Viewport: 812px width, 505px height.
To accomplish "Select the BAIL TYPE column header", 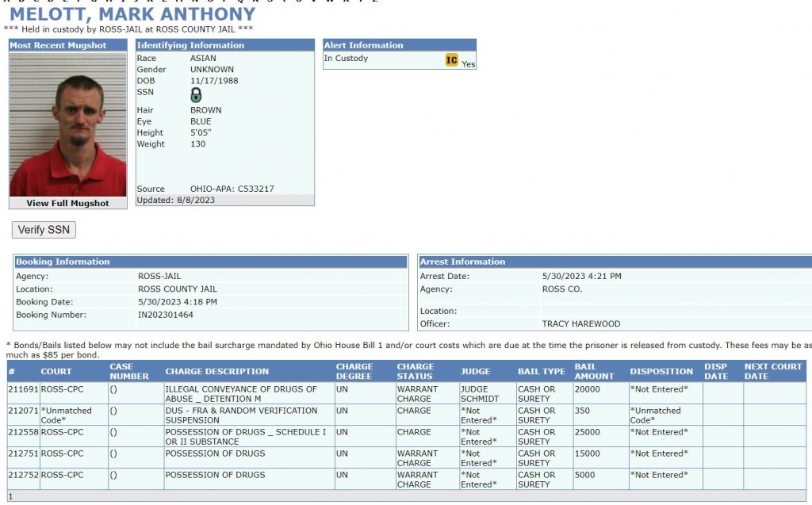I will pos(541,371).
